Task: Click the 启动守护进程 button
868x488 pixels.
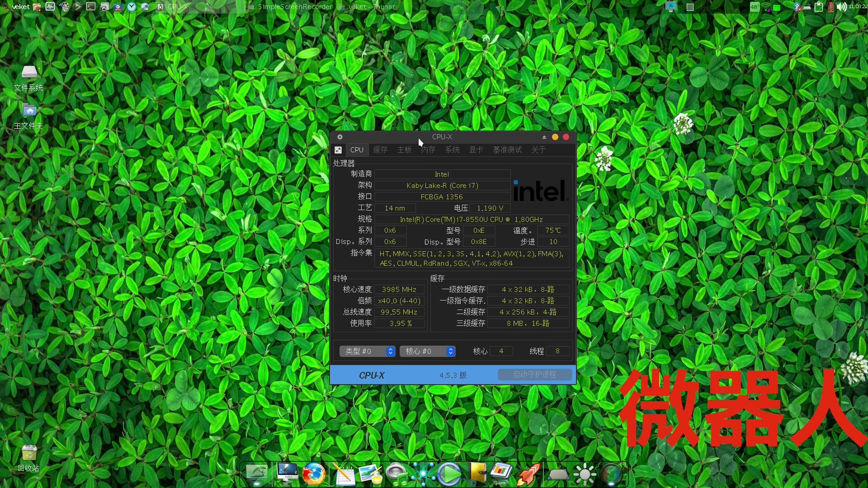Action: pos(533,374)
